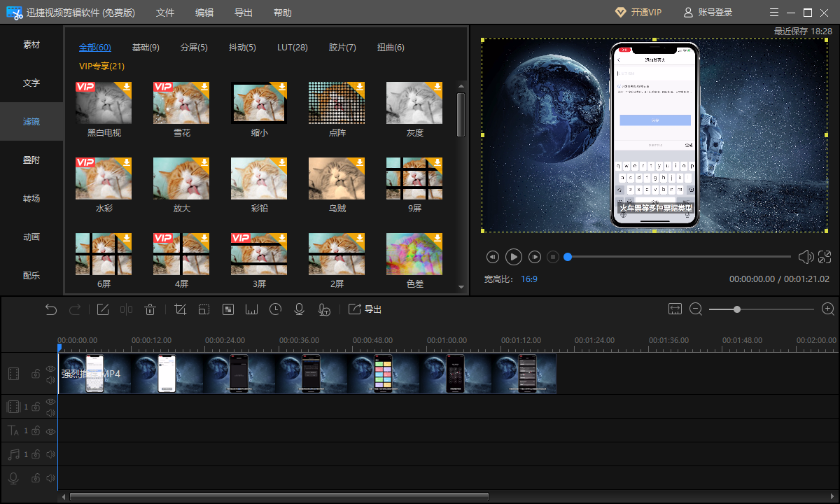Image resolution: width=840 pixels, height=504 pixels.
Task: Click the microphone voiceover icon in toolbar
Action: click(x=300, y=309)
